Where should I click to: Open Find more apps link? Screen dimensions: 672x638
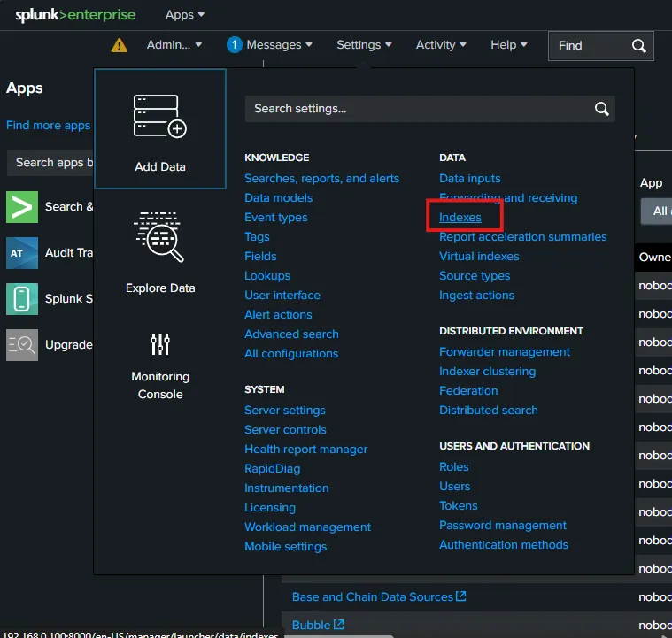tap(48, 126)
